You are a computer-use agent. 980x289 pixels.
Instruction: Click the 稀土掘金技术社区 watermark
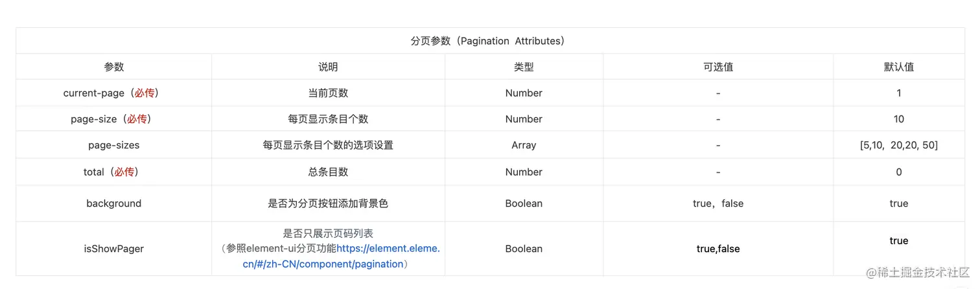(x=918, y=273)
